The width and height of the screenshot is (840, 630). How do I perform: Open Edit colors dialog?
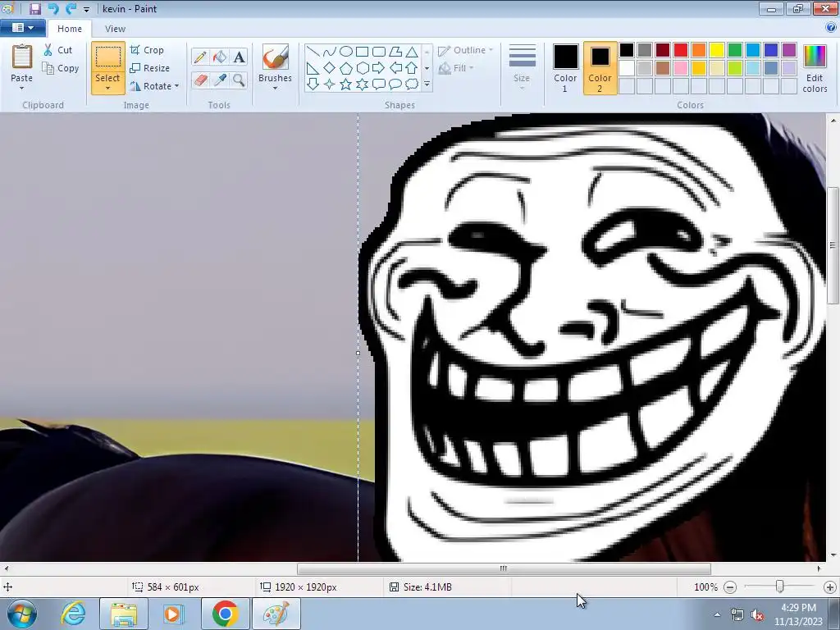pyautogui.click(x=815, y=69)
